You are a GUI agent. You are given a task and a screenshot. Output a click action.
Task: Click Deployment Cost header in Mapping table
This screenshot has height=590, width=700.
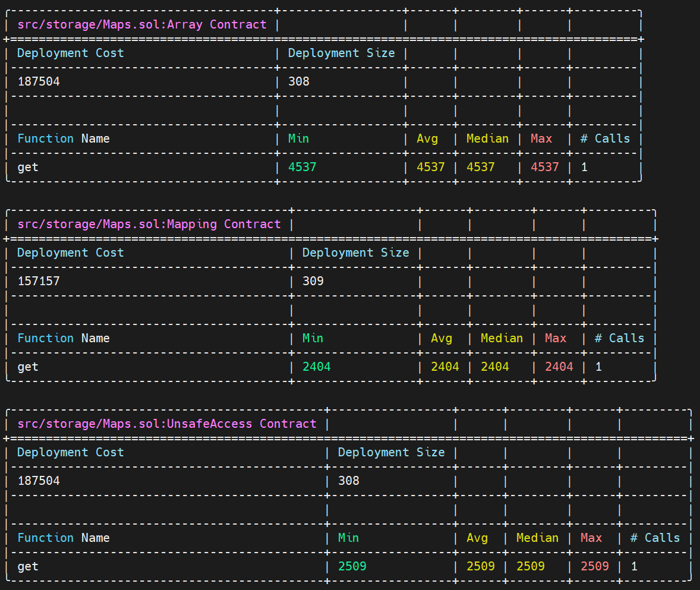[71, 253]
